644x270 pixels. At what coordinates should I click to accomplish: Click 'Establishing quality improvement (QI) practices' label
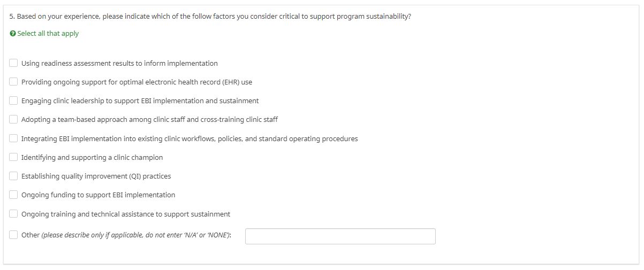(x=96, y=176)
